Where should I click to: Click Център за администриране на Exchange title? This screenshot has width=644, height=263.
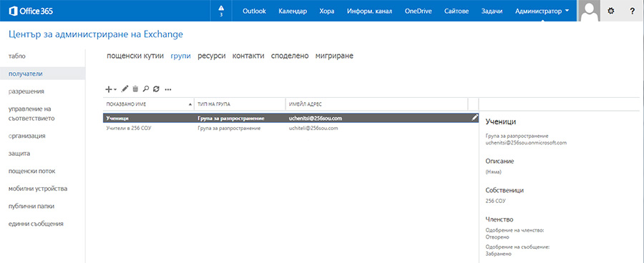(x=96, y=35)
